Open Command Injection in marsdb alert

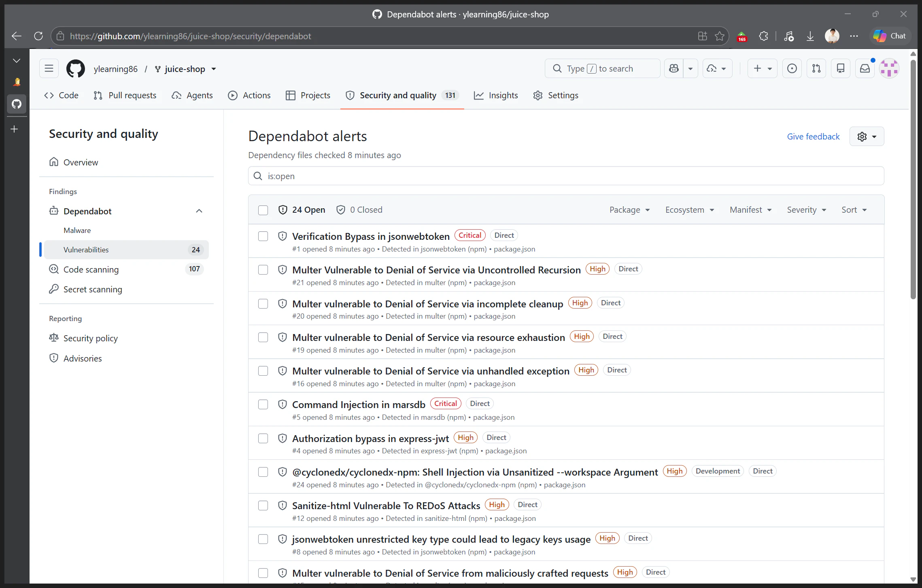point(359,405)
